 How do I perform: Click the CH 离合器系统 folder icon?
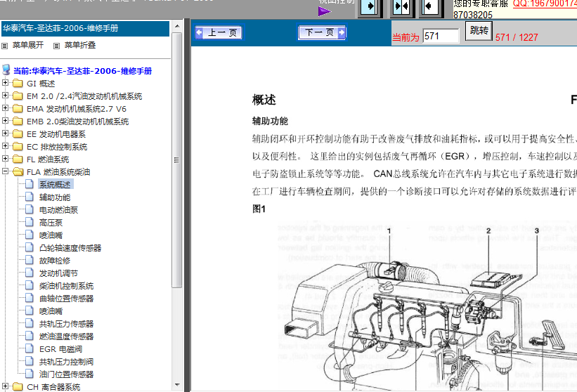tap(18, 386)
